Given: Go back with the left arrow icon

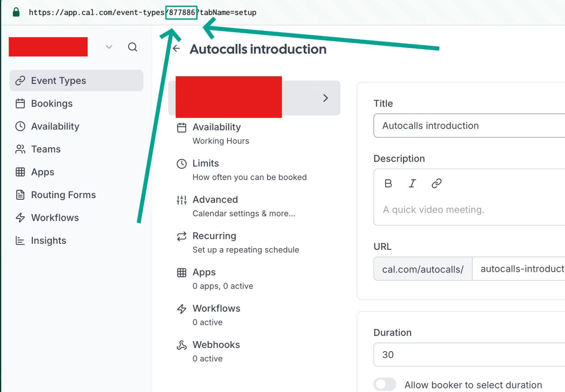Looking at the screenshot, I should tap(177, 48).
